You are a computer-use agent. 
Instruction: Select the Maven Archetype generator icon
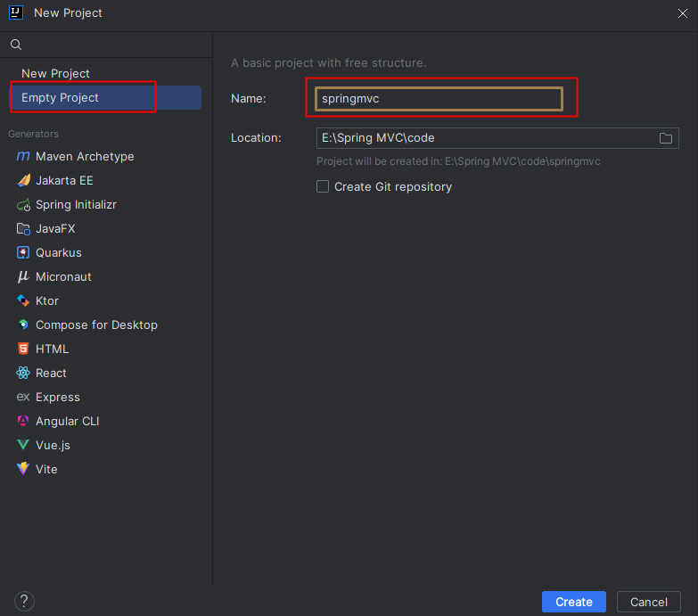23,157
